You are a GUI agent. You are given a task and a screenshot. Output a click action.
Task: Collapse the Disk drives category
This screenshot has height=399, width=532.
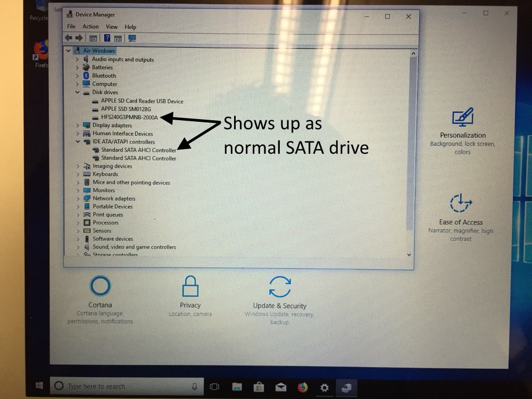coord(77,92)
